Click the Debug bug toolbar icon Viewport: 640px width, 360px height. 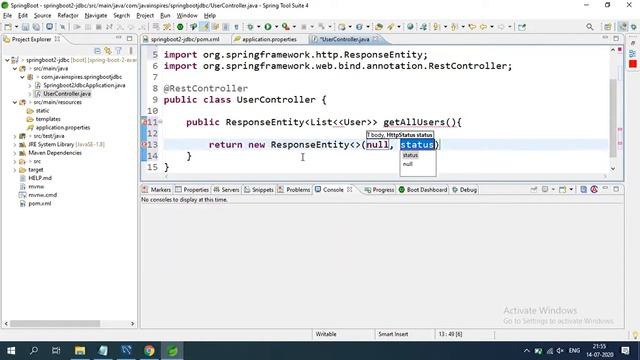[250, 27]
